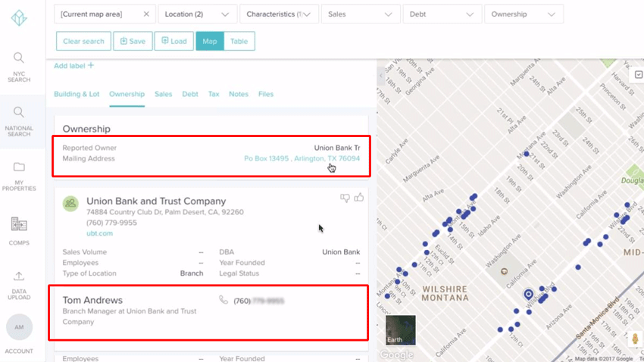Open National Search in sidebar

[x=19, y=121]
